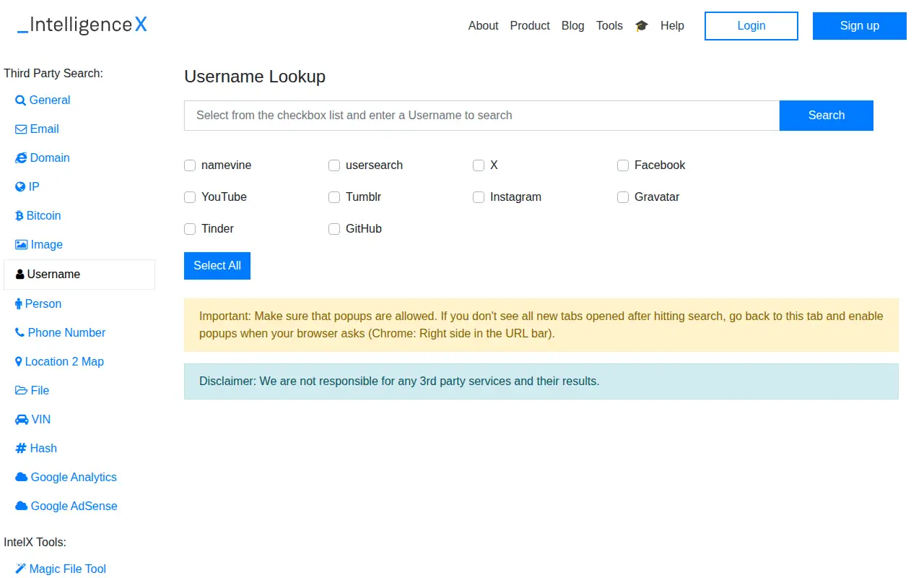Open the Image search link text
This screenshot has width=924, height=578.
click(47, 245)
